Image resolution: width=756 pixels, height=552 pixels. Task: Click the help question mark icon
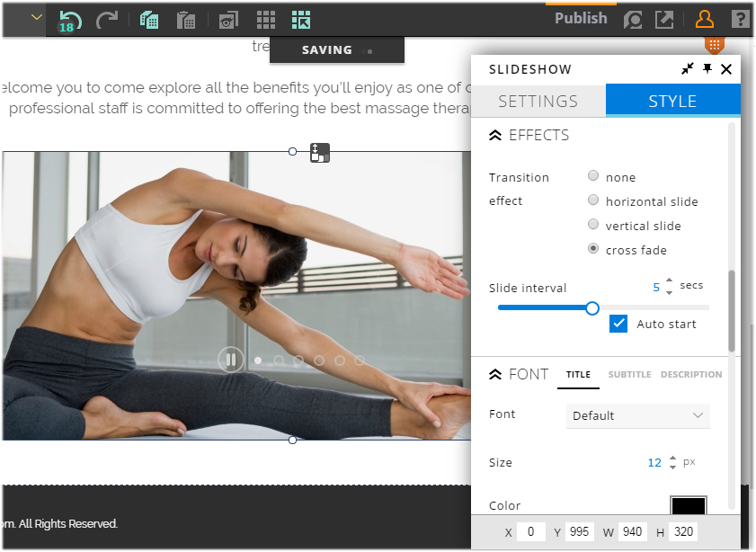click(x=740, y=20)
